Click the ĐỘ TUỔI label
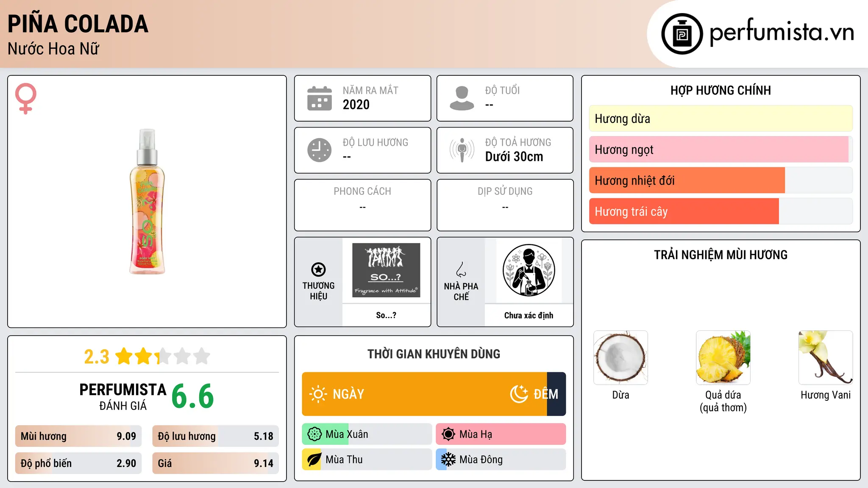The width and height of the screenshot is (868, 488). tap(502, 90)
